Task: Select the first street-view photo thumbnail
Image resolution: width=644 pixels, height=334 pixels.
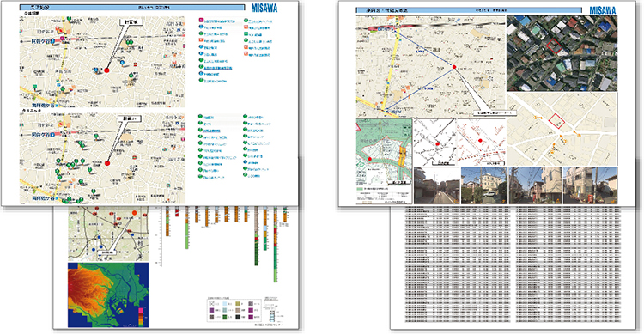Action: [x=436, y=185]
